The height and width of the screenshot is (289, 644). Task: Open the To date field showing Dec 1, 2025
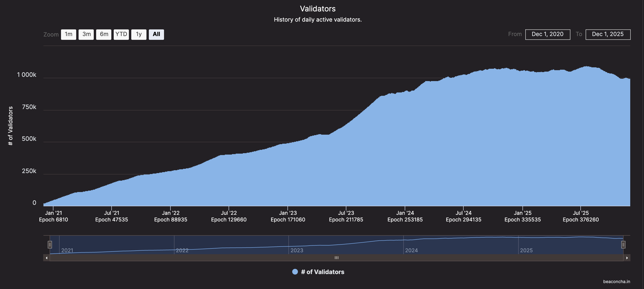click(608, 34)
